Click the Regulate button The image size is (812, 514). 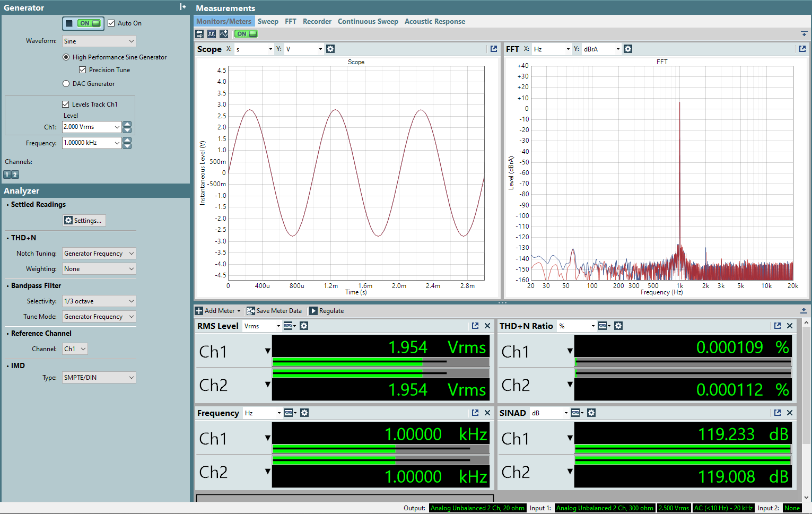tap(327, 310)
